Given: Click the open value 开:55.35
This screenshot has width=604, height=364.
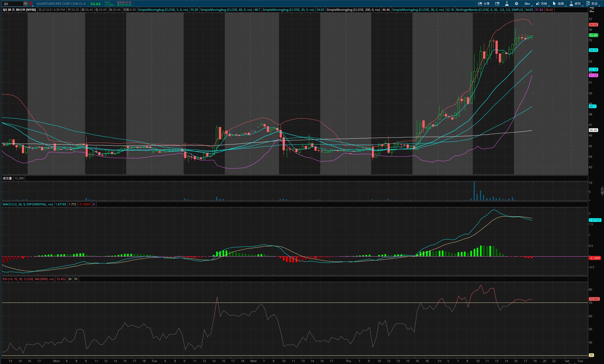Looking at the screenshot, I should coord(73,10).
